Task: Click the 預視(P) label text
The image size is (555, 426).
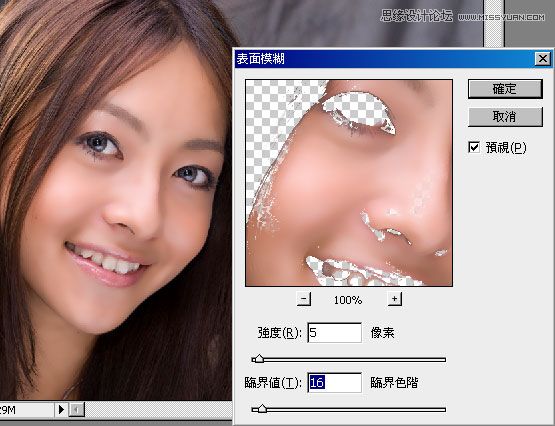Action: (x=506, y=147)
